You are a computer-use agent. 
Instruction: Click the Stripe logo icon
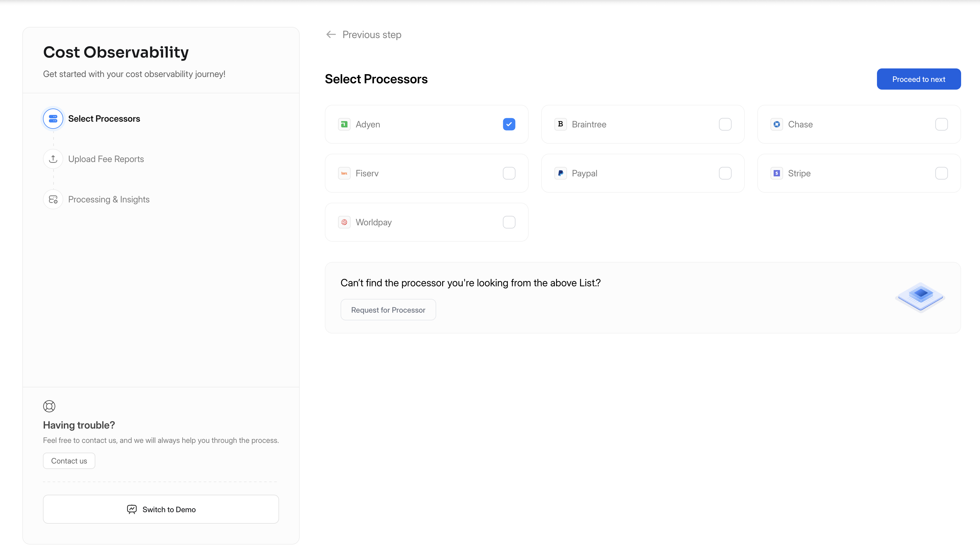click(777, 173)
